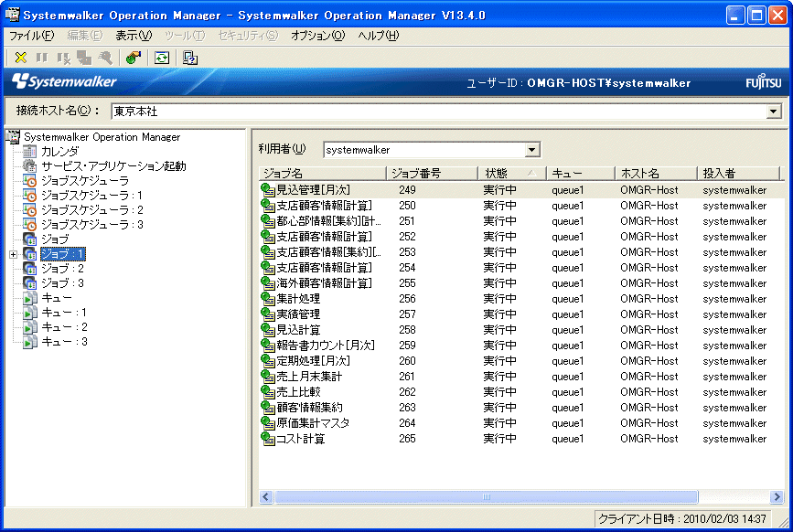Click the systemwalker value in 利用者 combo box
The image size is (793, 532).
358,150
